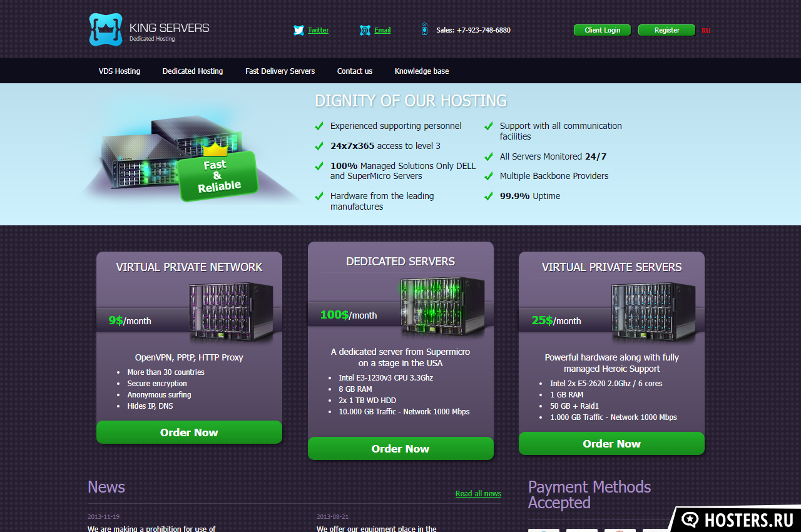Click the checkmark beside All Servers Monitored 24/7
This screenshot has height=532, width=801.
pos(489,156)
